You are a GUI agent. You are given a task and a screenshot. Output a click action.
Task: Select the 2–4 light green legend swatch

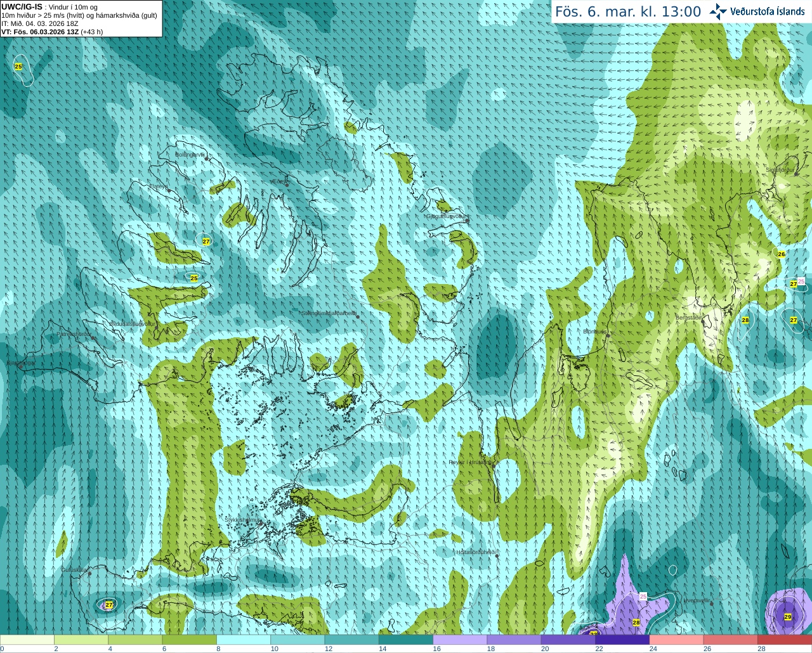coord(81,640)
